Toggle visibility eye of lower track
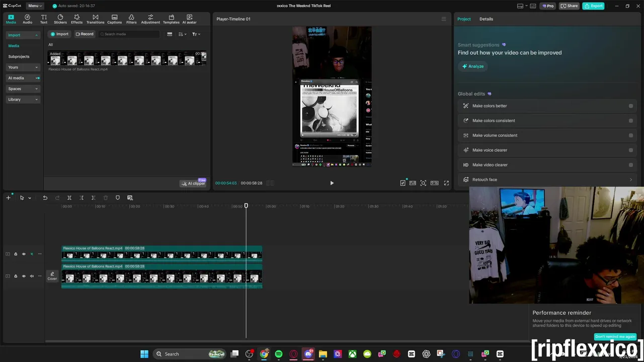Image resolution: width=644 pixels, height=362 pixels. click(x=24, y=276)
